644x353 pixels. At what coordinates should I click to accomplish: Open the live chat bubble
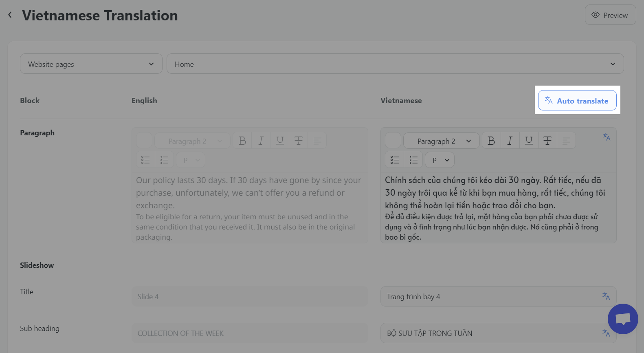coord(622,319)
